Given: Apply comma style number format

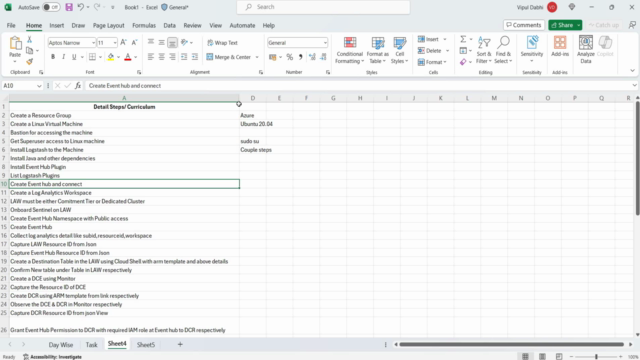Looking at the screenshot, I should coord(301,57).
